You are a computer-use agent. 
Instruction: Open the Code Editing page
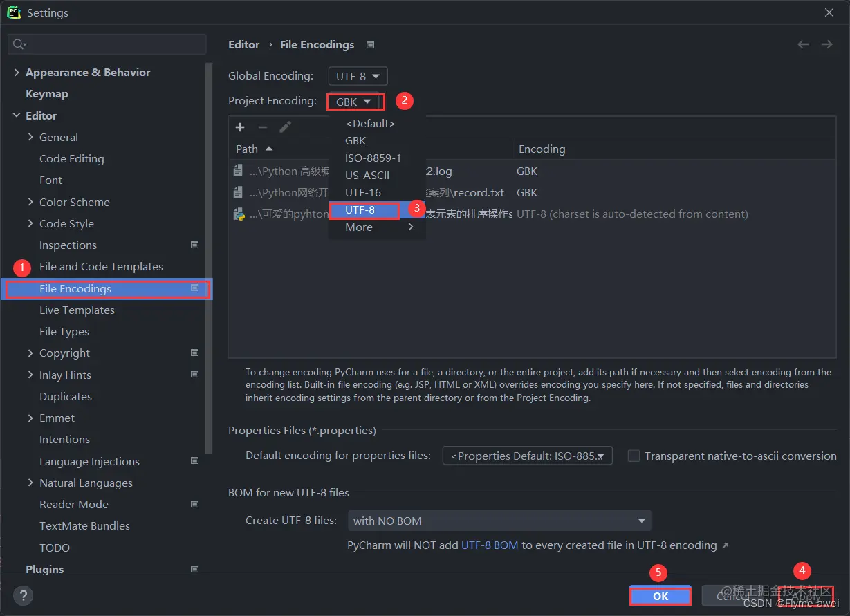click(72, 158)
